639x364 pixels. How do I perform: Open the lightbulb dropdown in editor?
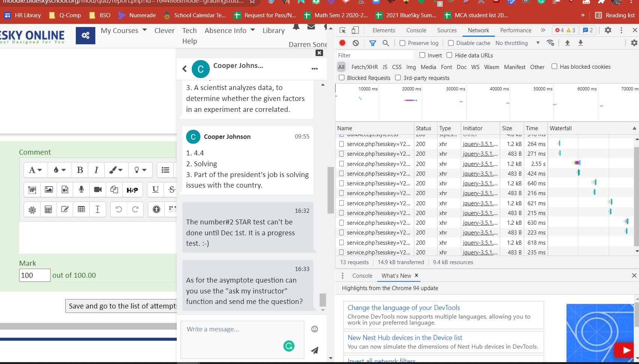pyautogui.click(x=140, y=170)
